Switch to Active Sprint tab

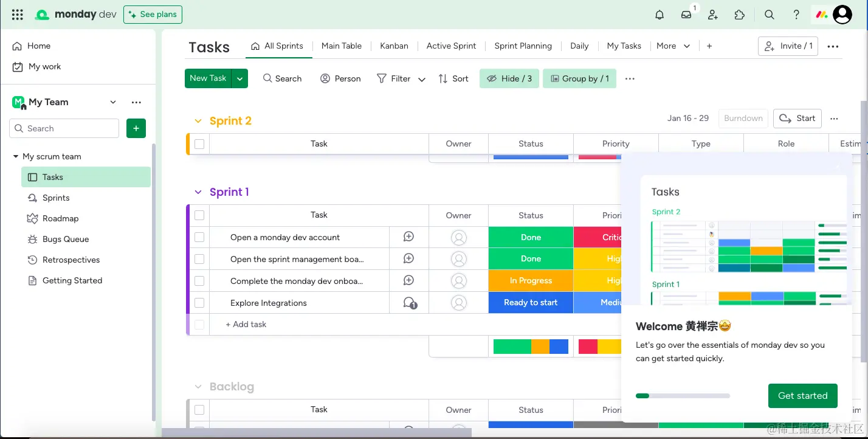[x=451, y=46]
